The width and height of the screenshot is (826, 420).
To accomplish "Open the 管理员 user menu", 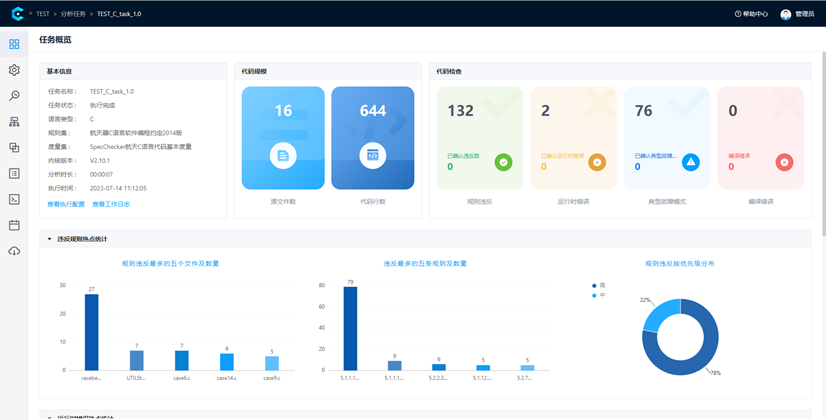I will tap(798, 14).
